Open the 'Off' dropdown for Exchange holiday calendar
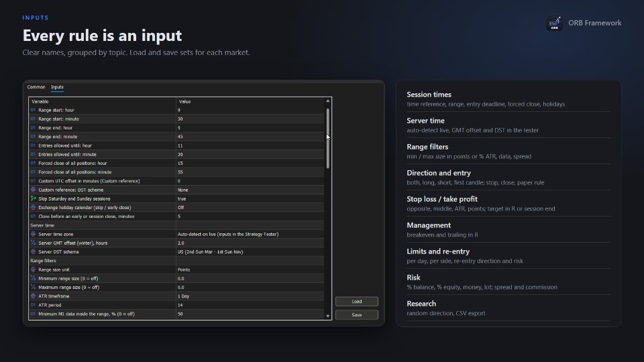 [250, 208]
